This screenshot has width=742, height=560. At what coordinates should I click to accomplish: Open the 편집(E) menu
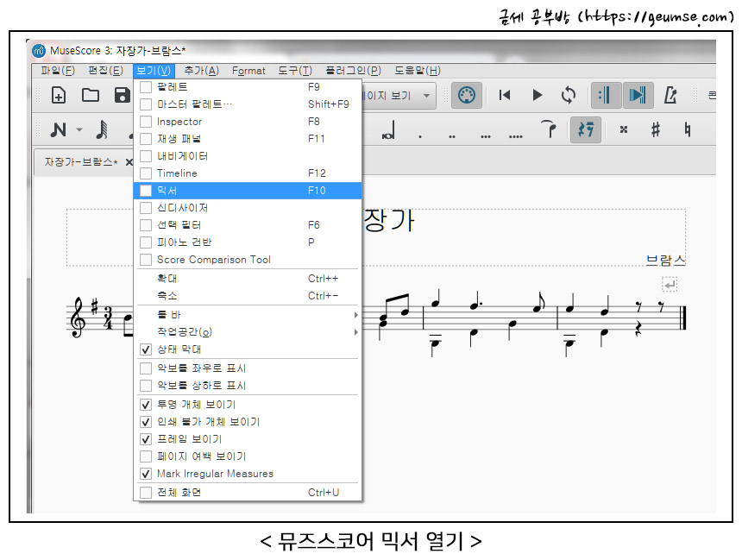click(105, 71)
